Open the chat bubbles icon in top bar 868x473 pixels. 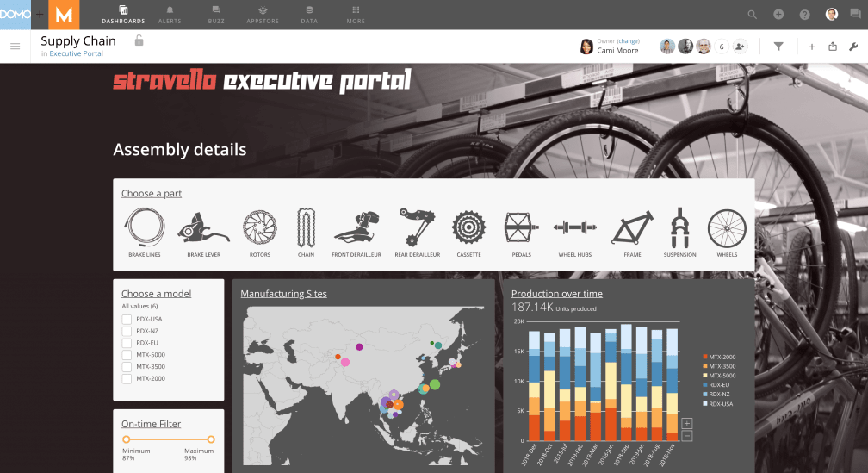855,15
